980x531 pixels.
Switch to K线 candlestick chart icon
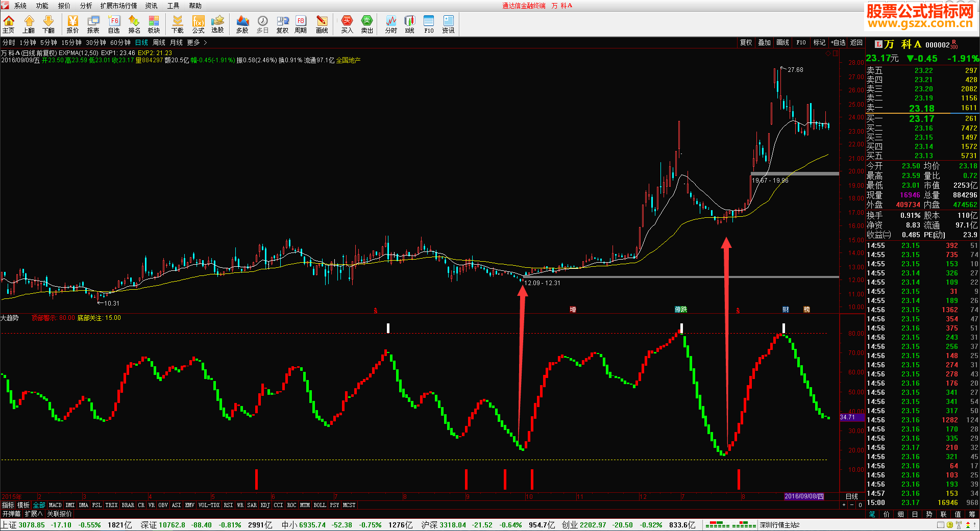pos(410,24)
